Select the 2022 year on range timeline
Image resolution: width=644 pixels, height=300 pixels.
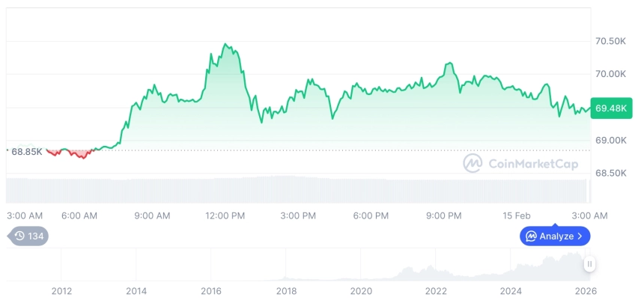coord(436,291)
